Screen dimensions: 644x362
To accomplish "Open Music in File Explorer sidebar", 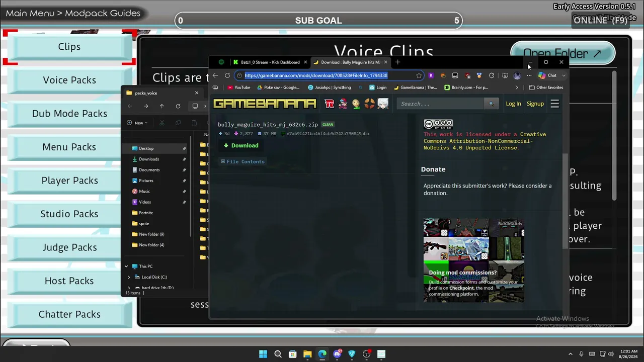I will [x=155, y=192].
